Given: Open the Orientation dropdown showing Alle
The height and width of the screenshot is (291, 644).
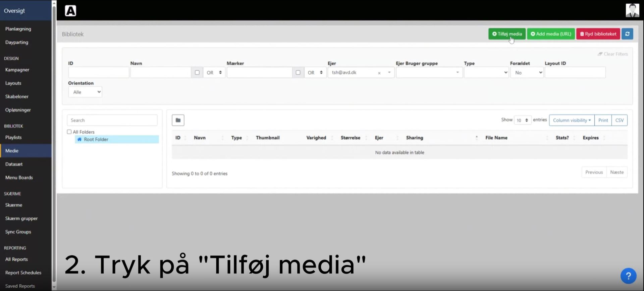Looking at the screenshot, I should pos(85,92).
